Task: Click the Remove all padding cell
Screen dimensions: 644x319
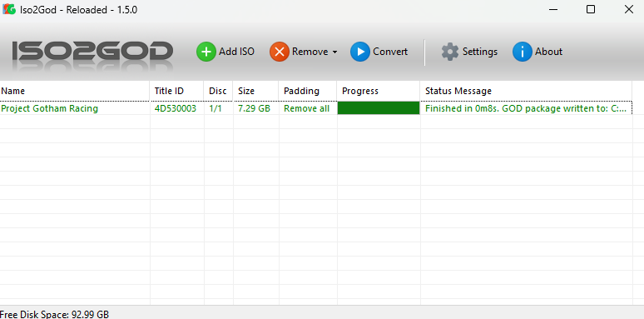Action: pyautogui.click(x=306, y=108)
